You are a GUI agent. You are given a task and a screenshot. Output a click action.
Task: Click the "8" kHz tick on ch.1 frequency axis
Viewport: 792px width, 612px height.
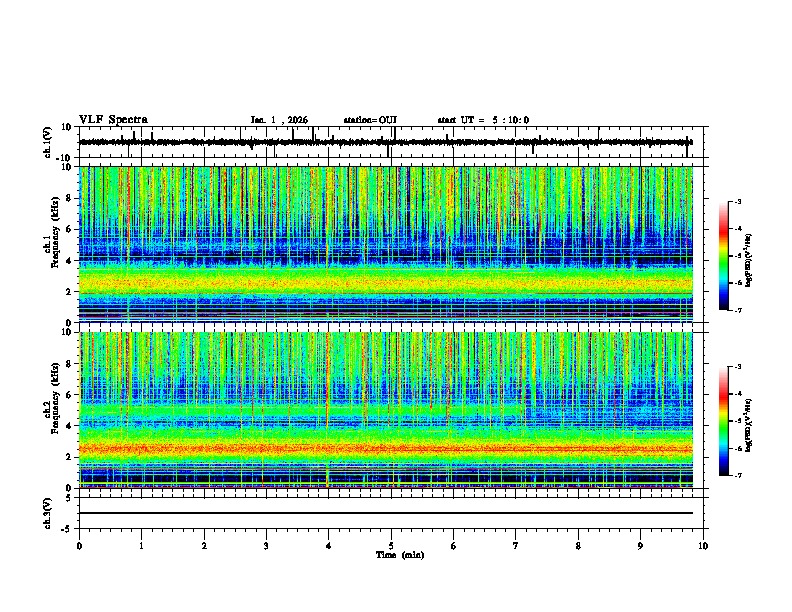(x=70, y=198)
